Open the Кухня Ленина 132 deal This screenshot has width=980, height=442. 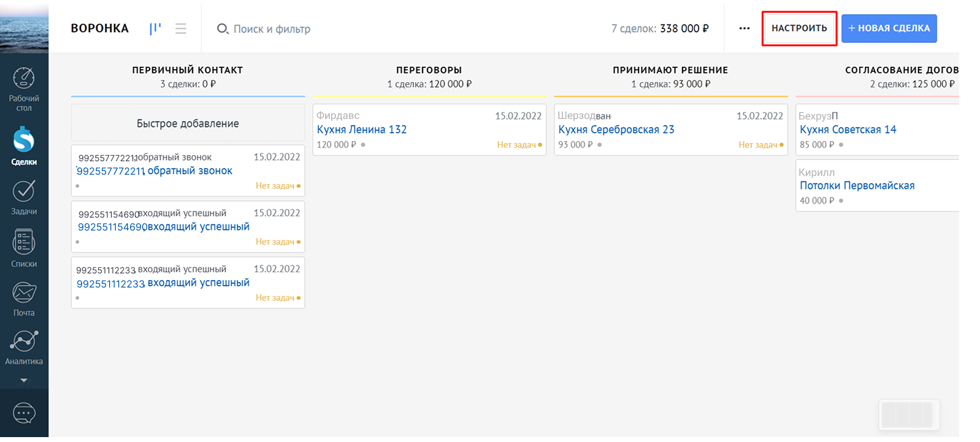tap(361, 129)
